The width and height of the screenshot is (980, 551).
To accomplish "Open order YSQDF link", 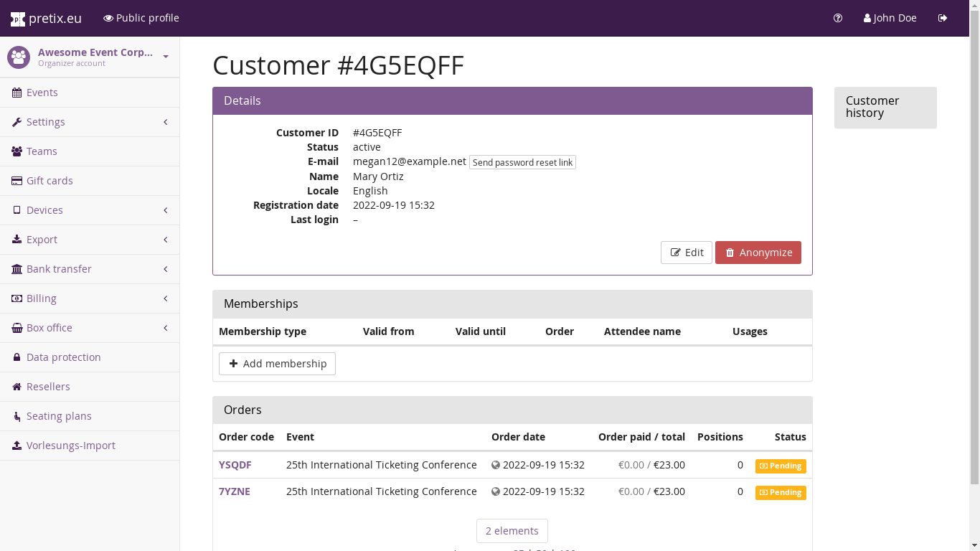I will (x=235, y=465).
